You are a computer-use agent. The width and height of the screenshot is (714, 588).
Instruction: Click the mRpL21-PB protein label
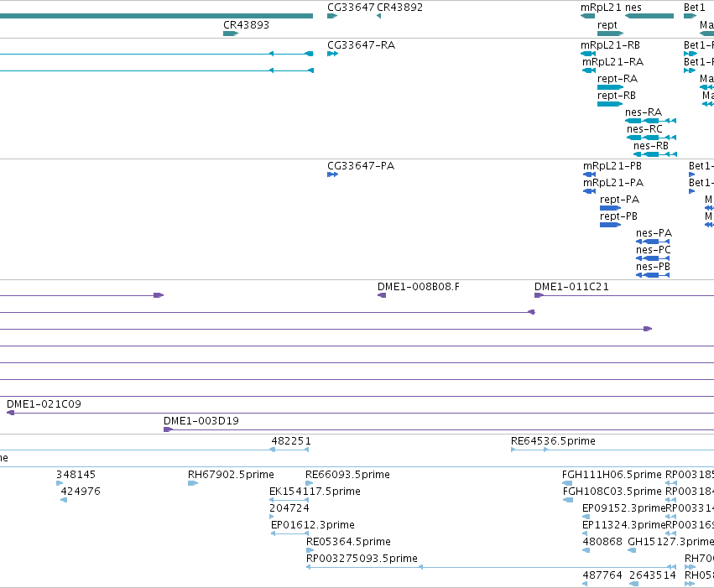tap(612, 166)
